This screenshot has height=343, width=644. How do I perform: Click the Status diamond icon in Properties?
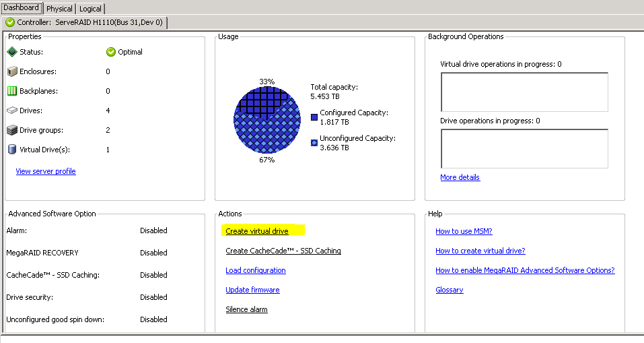pyautogui.click(x=11, y=52)
